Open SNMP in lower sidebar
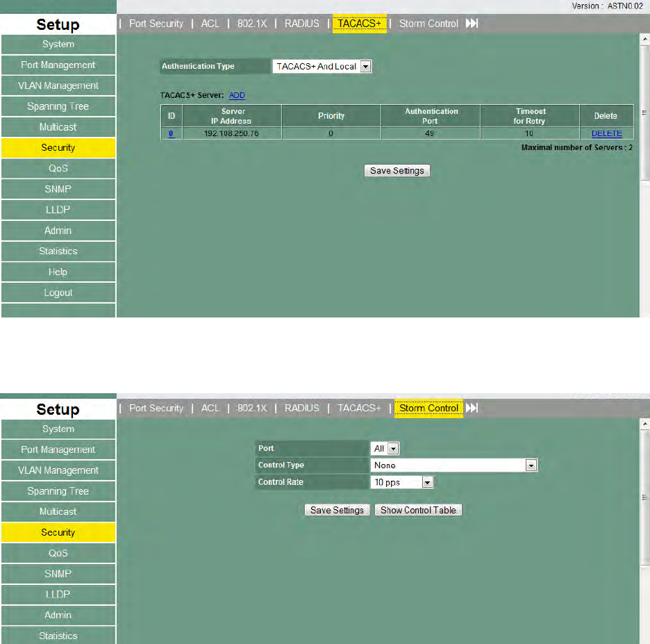The width and height of the screenshot is (650, 644). pyautogui.click(x=58, y=574)
